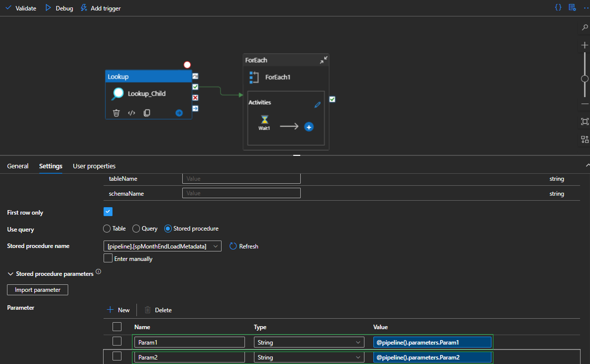Switch to the Settings tab

(x=51, y=166)
